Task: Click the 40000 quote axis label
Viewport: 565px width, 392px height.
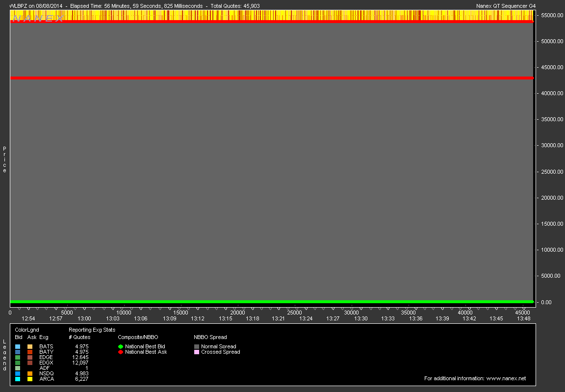Action: click(465, 313)
